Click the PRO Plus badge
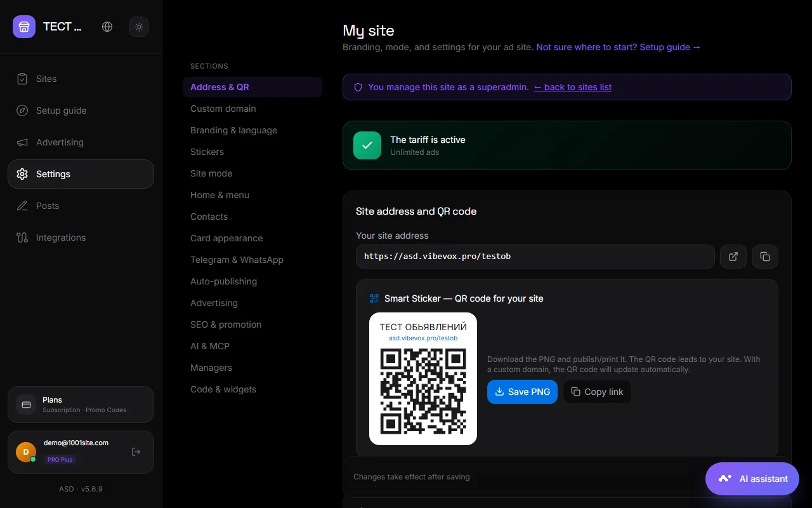Image resolution: width=812 pixels, height=508 pixels. 60,459
